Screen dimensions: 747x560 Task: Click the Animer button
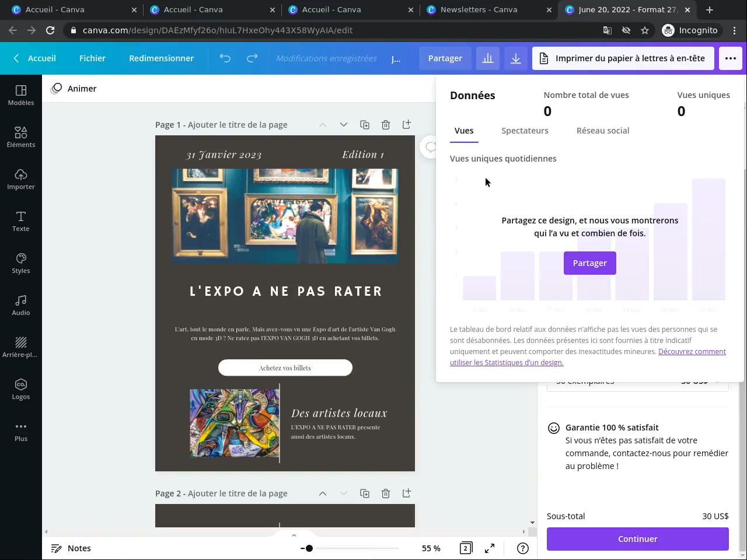click(74, 89)
